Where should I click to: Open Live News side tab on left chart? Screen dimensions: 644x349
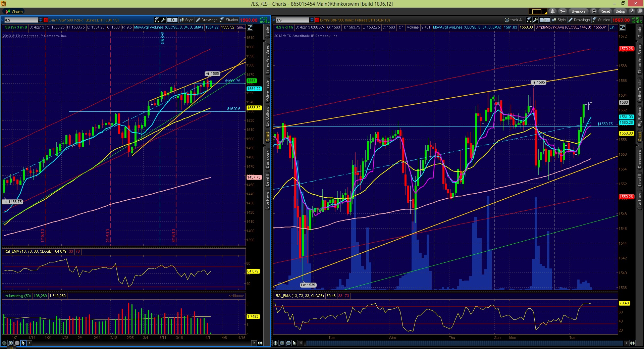(267, 200)
